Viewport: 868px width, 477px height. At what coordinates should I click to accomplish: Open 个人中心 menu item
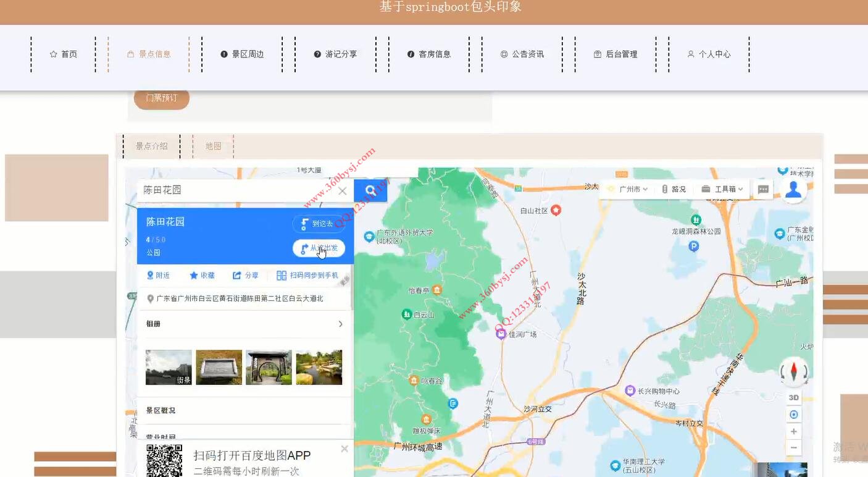[x=709, y=54]
